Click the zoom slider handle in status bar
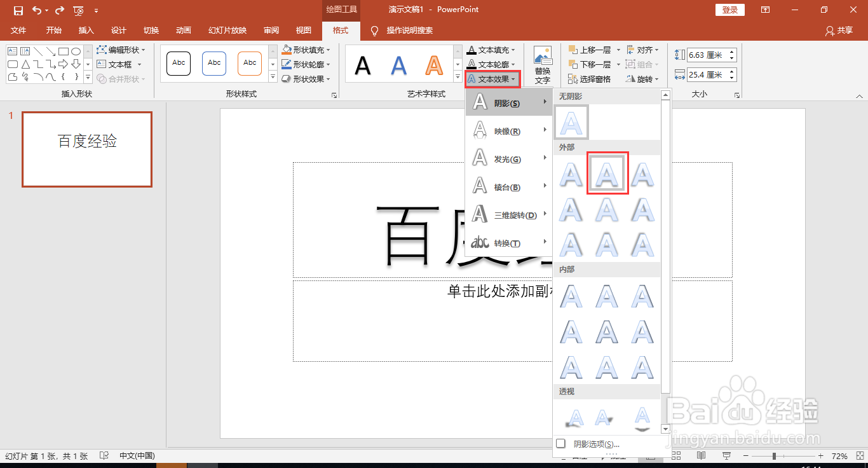Viewport: 868px width, 468px height. point(774,457)
